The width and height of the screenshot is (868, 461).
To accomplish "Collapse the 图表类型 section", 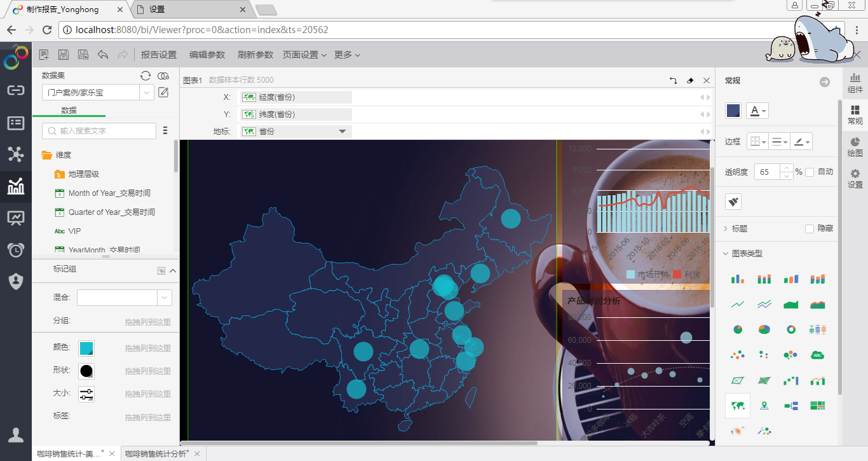I will [726, 254].
